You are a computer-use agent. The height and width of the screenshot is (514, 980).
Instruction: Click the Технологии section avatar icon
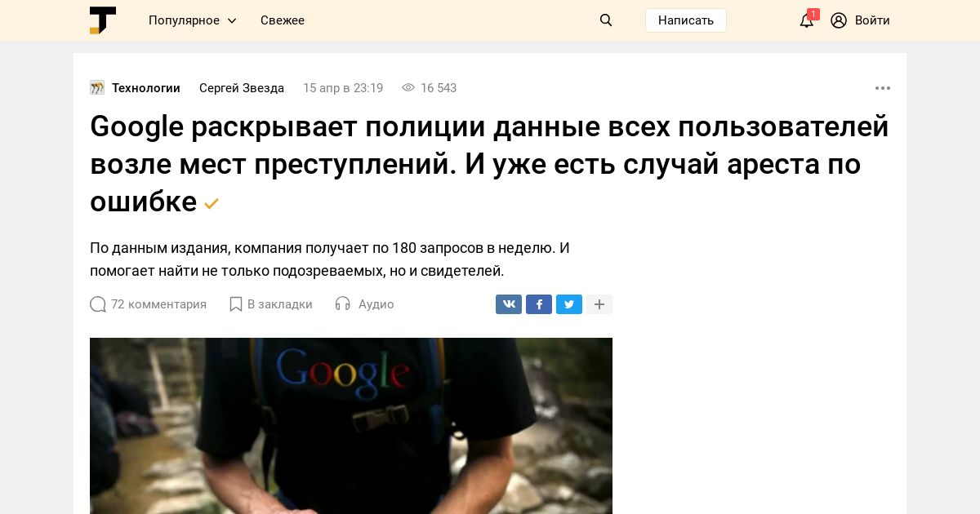[97, 88]
